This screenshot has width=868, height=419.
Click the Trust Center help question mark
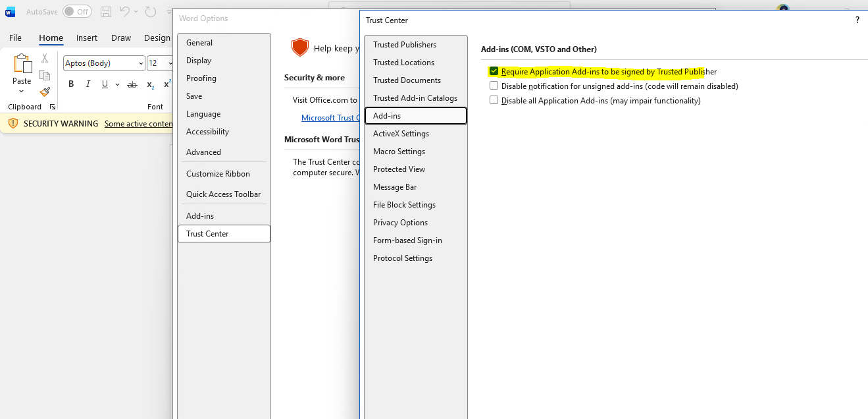coord(857,20)
